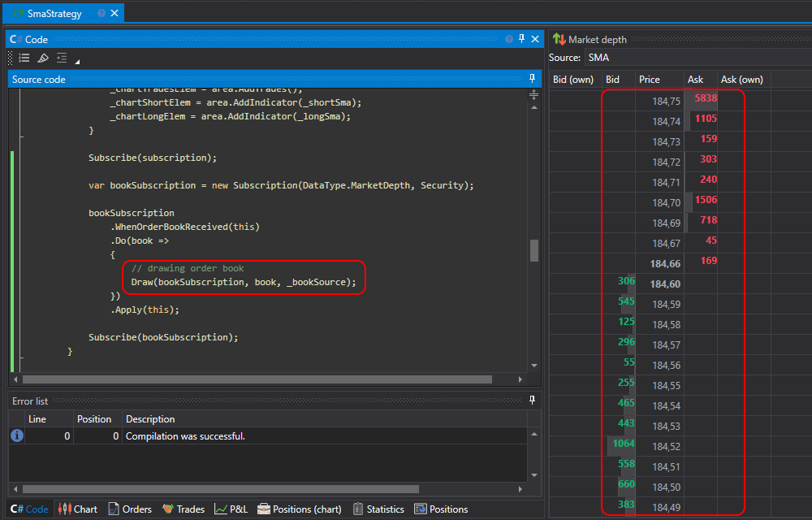Click the indent lines toolbar icon

tap(63, 58)
